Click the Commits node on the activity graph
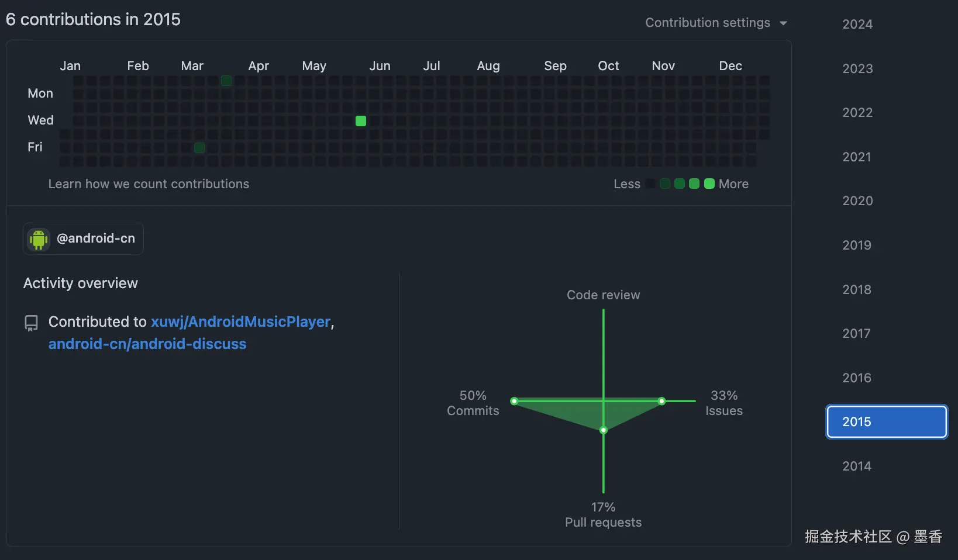The width and height of the screenshot is (958, 560). (x=514, y=401)
